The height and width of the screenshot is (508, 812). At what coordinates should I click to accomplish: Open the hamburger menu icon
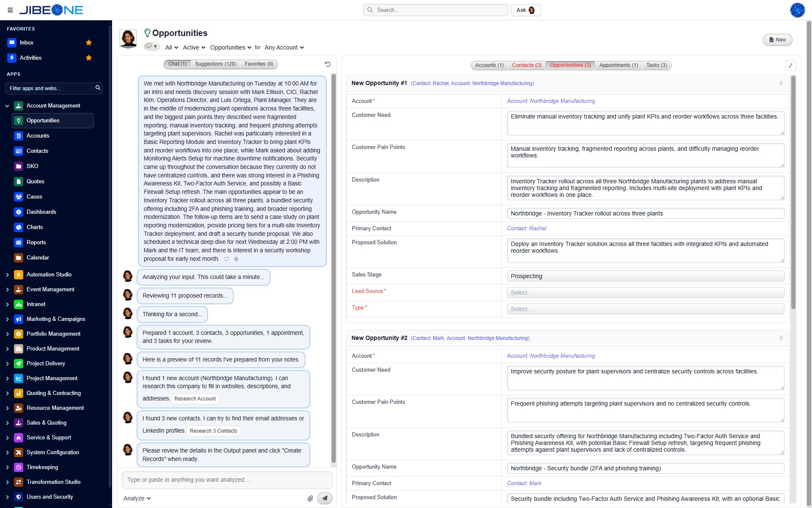(x=10, y=10)
